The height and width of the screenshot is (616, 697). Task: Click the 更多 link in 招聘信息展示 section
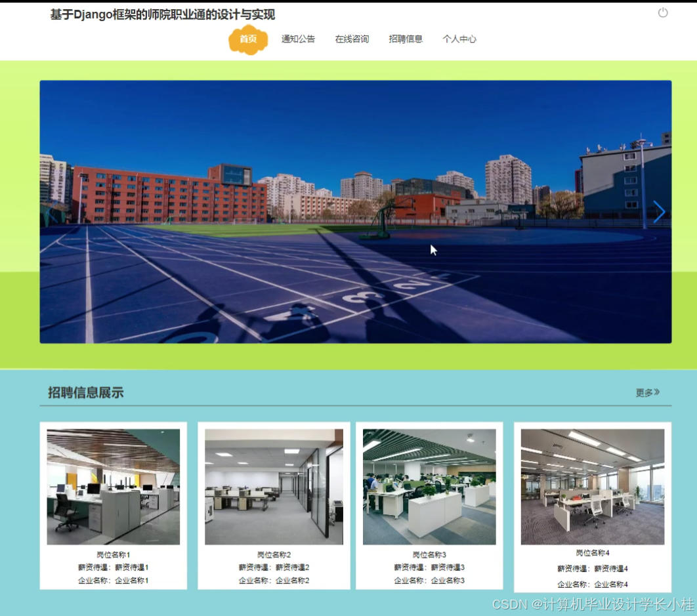pos(643,390)
